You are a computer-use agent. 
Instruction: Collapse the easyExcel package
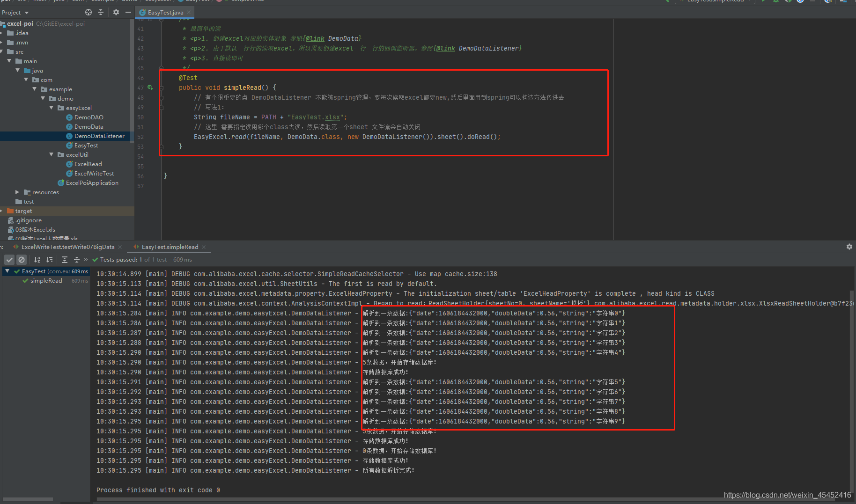tap(52, 108)
